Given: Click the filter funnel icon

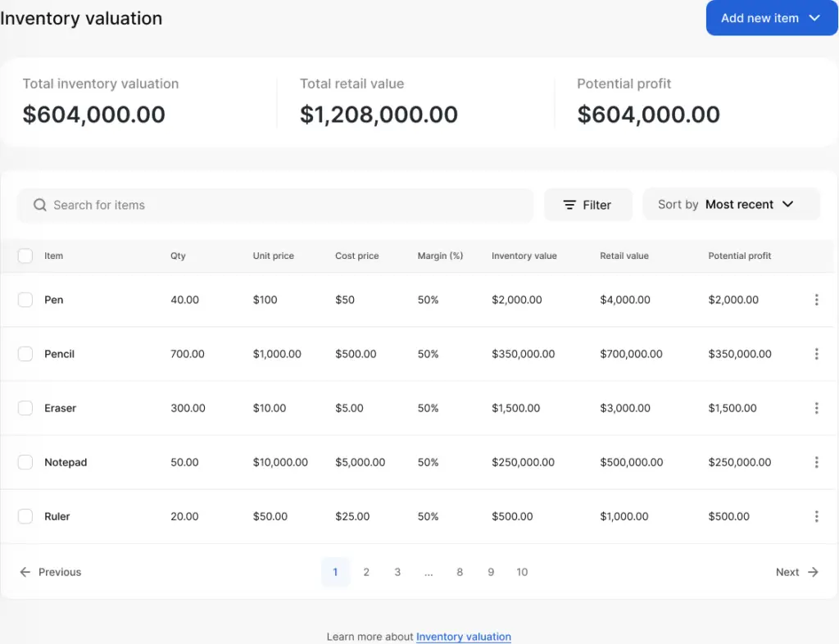Looking at the screenshot, I should coord(569,204).
